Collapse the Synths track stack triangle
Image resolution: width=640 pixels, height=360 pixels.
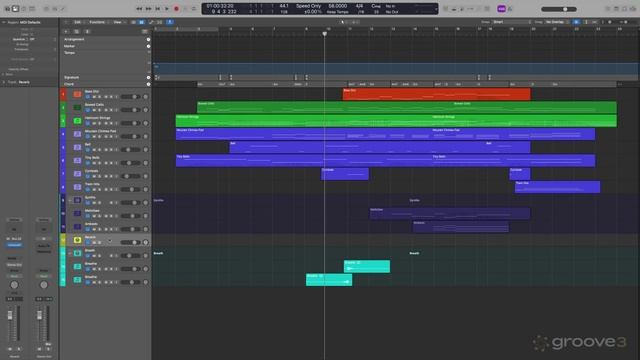(70, 200)
